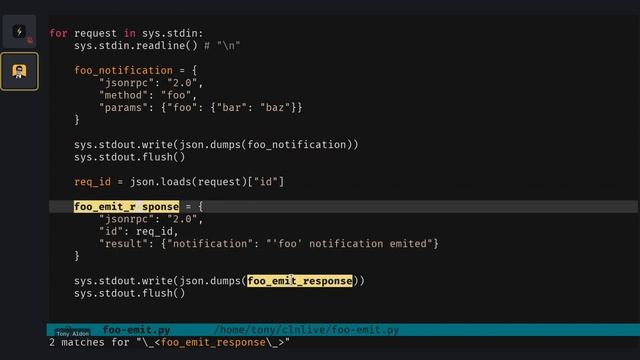The image size is (640, 360).
Task: Click the 'foo_notification = {' line
Action: (x=136, y=70)
